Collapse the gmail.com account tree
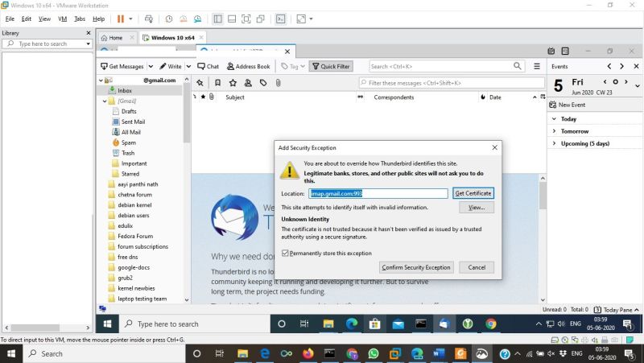Screen dimensions: 644x363 [x=101, y=80]
